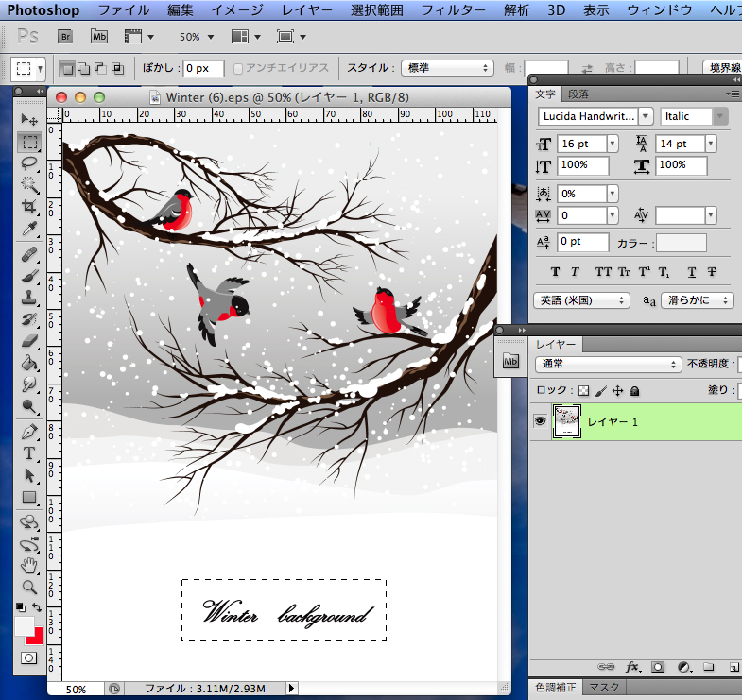The image size is (742, 700).
Task: Launch Adobe Bridge from the application bar
Action: [x=66, y=37]
